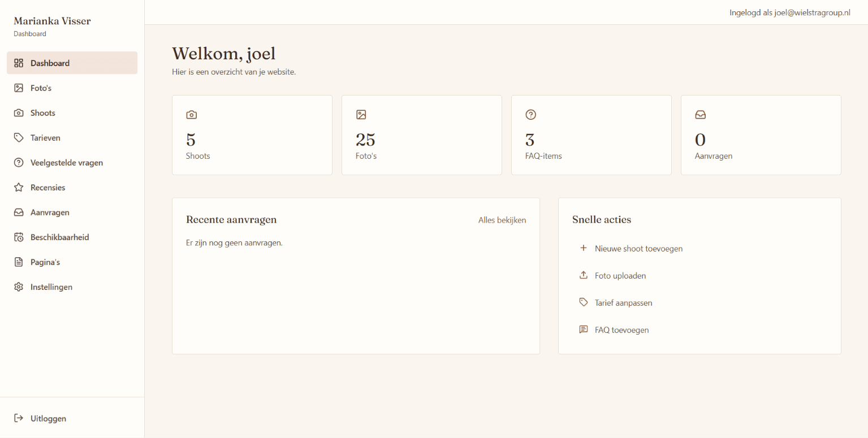The image size is (868, 438).
Task: Click the Alles bekijken link
Action: click(502, 220)
